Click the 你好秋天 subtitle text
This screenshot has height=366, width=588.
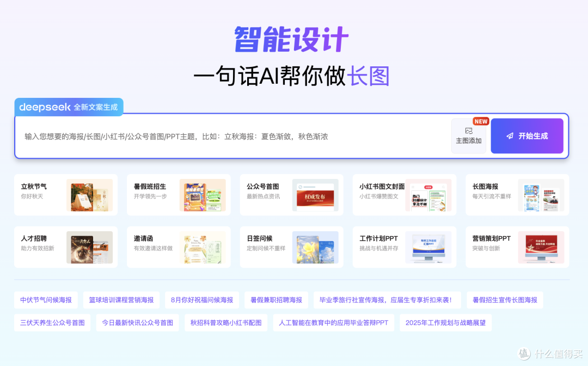pyautogui.click(x=32, y=196)
